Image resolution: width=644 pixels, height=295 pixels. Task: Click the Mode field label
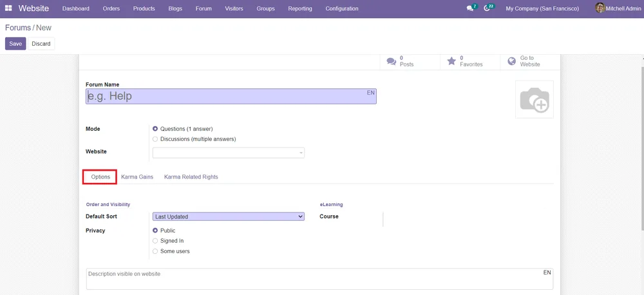point(93,129)
